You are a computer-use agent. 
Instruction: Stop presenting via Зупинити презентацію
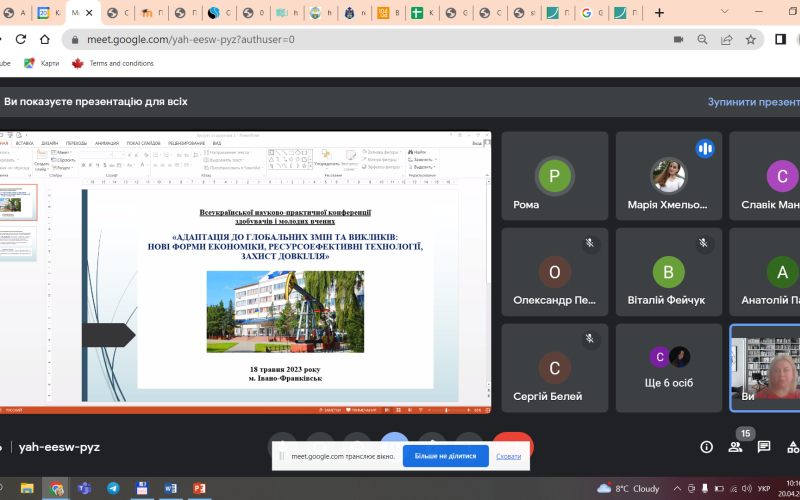[x=754, y=102]
